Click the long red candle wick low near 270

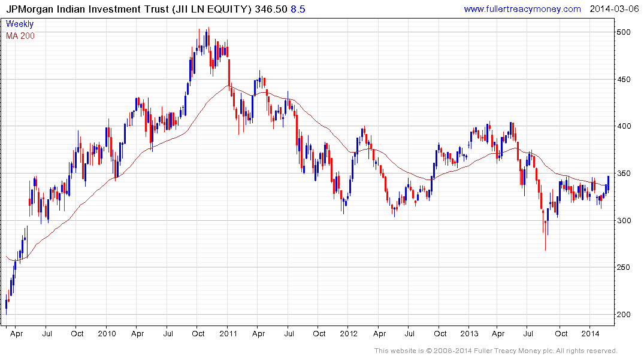coord(545,236)
